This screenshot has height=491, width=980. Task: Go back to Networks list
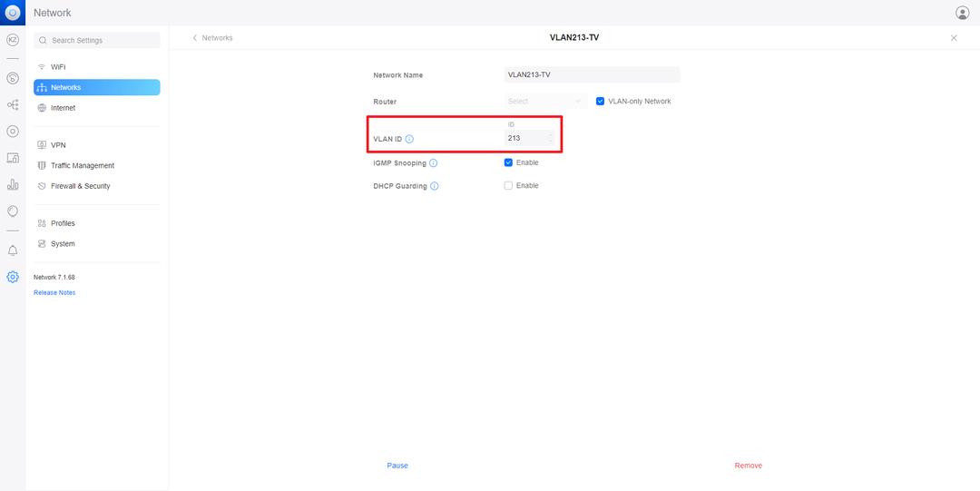(x=212, y=38)
